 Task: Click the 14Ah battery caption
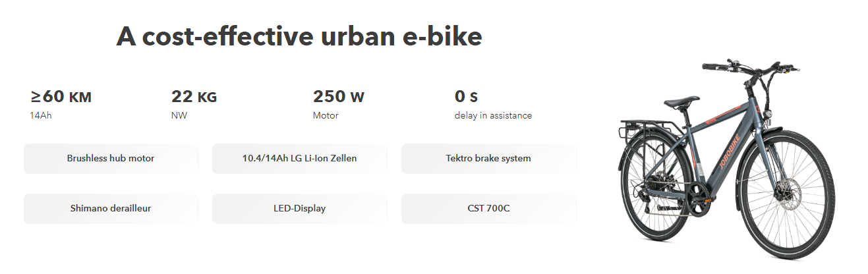point(40,116)
